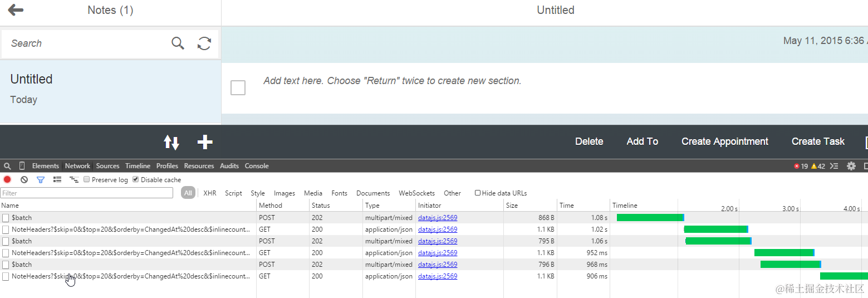Uncheck Disable cache checkbox
The height and width of the screenshot is (298, 868).
[135, 180]
